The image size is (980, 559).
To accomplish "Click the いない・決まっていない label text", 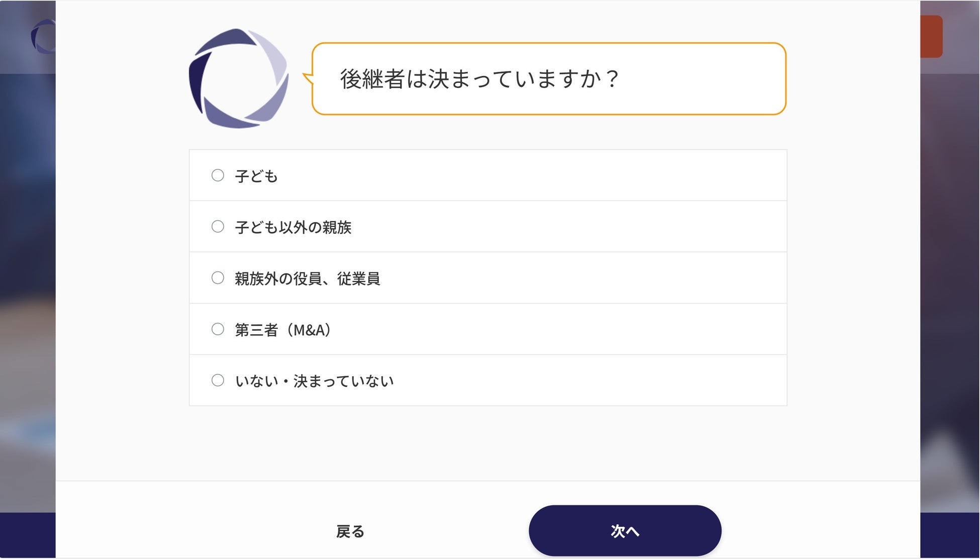I will 314,382.
